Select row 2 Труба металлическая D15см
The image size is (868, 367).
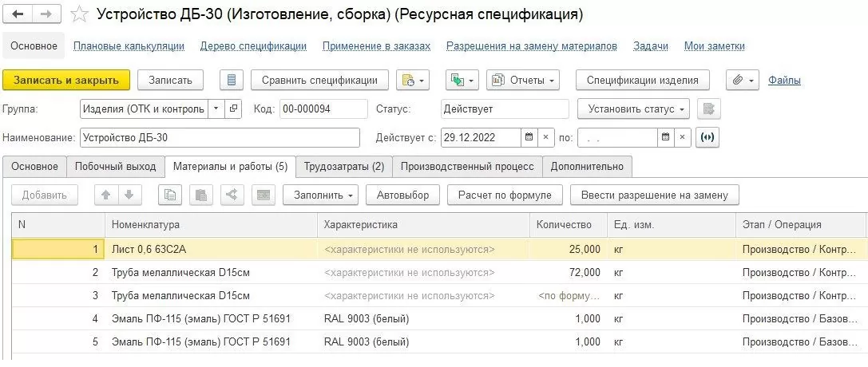tap(180, 272)
